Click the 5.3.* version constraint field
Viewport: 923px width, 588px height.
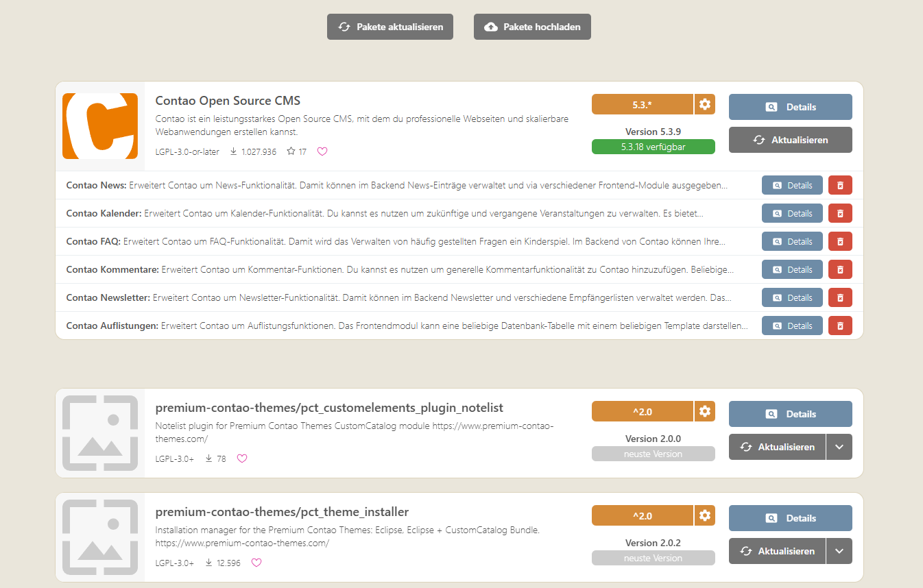point(643,104)
